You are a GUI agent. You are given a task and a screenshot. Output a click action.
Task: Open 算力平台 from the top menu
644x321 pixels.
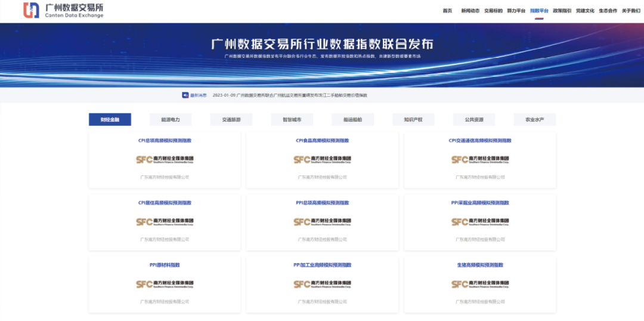pyautogui.click(x=516, y=11)
